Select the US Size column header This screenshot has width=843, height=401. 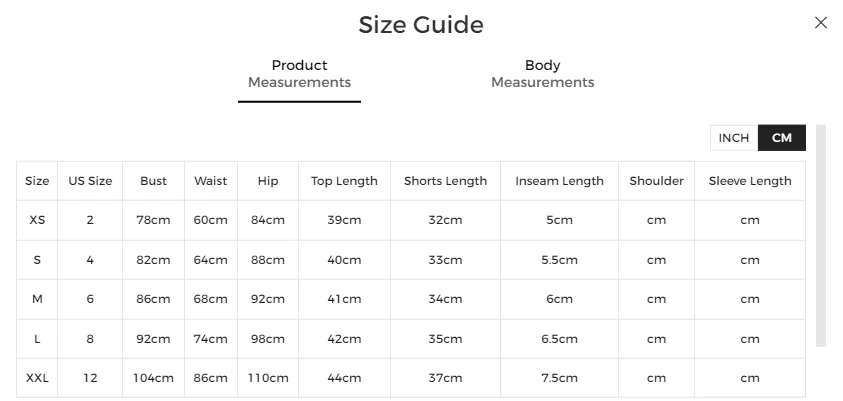(90, 181)
